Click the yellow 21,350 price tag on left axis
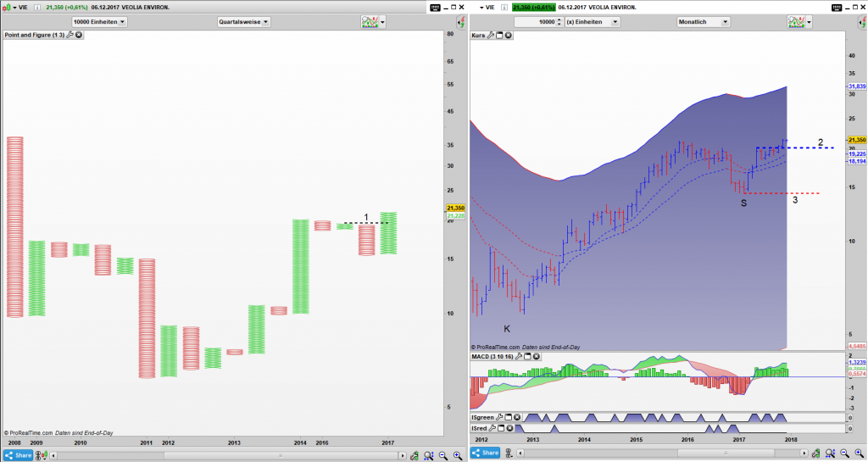This screenshot has width=868, height=462. [x=455, y=208]
